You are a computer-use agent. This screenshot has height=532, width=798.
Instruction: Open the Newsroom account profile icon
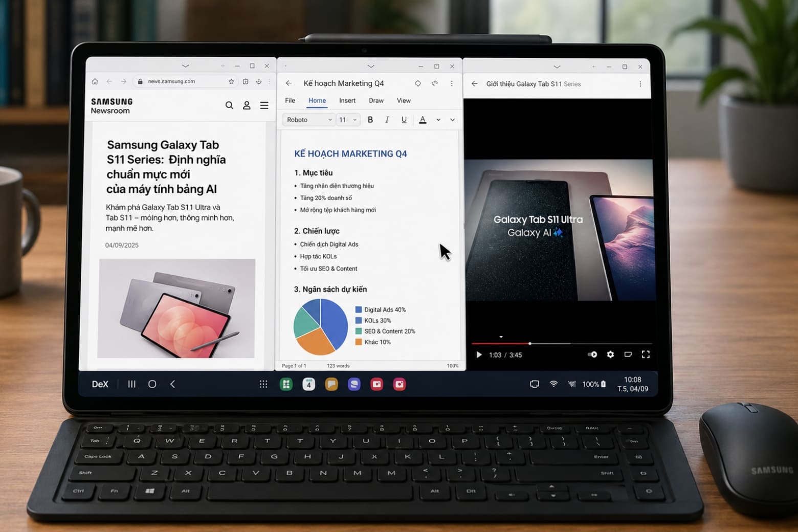click(x=247, y=105)
